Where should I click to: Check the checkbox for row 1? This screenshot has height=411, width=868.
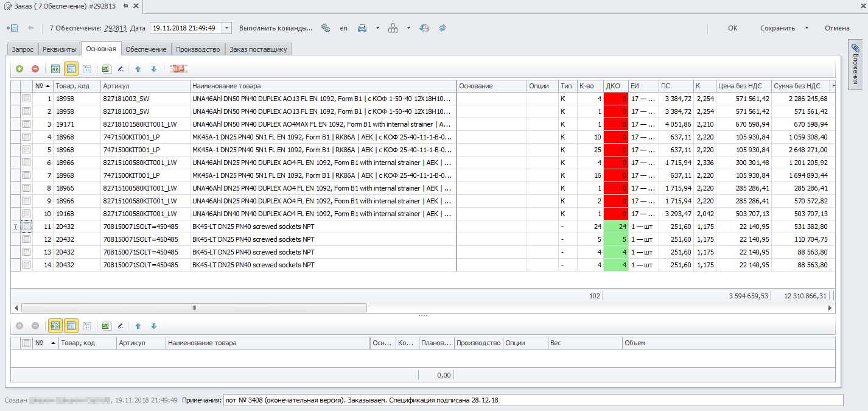coord(26,99)
